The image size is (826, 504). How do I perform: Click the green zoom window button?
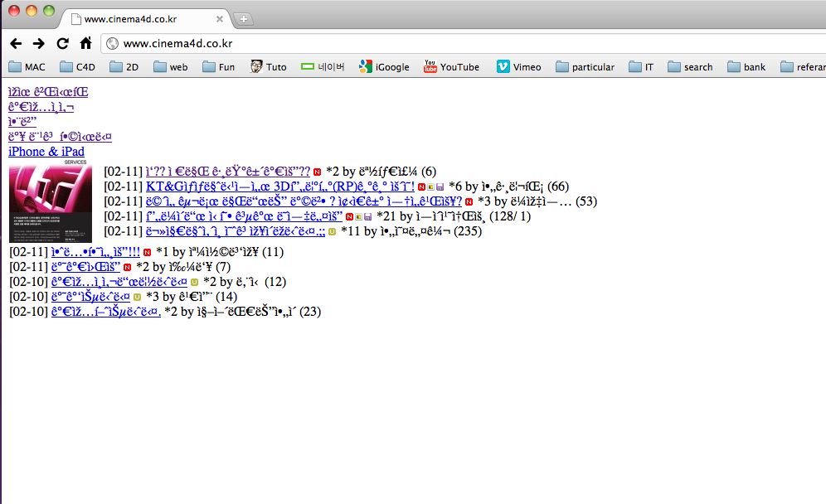pyautogui.click(x=48, y=11)
